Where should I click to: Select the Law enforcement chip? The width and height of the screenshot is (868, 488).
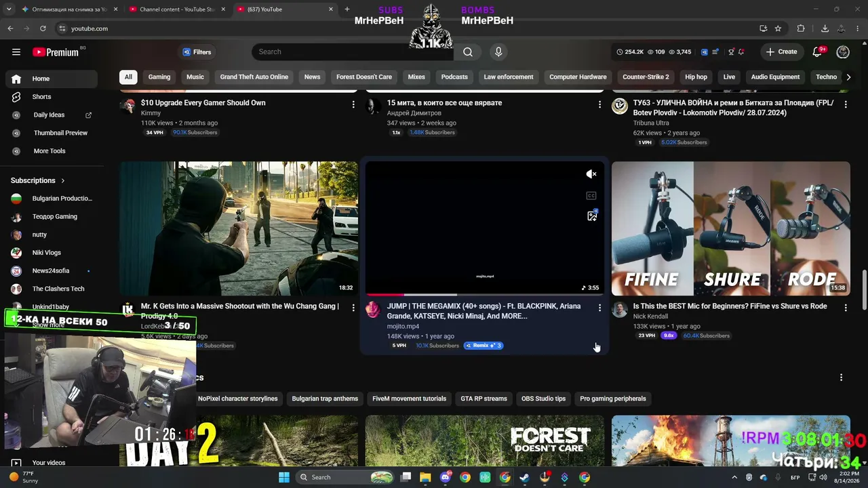509,77
